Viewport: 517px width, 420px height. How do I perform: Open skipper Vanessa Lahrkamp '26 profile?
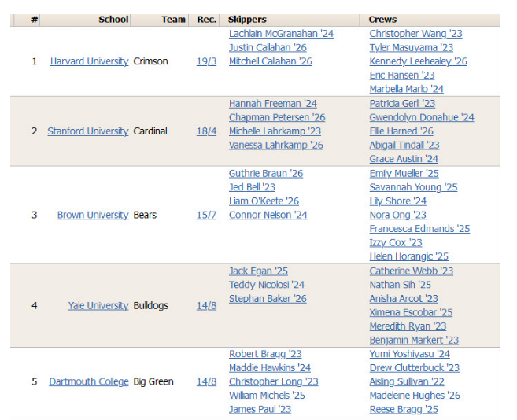(x=276, y=145)
